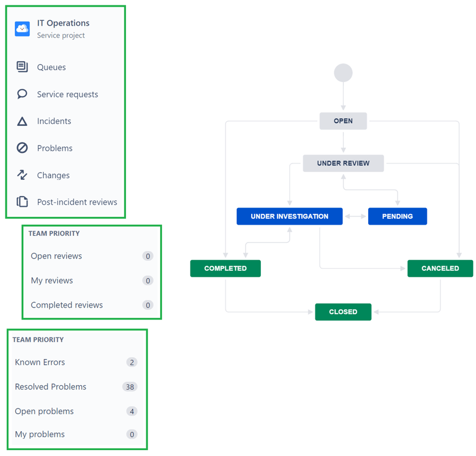Click the UNDER REVIEW workflow node
The width and height of the screenshot is (476, 456).
(343, 163)
